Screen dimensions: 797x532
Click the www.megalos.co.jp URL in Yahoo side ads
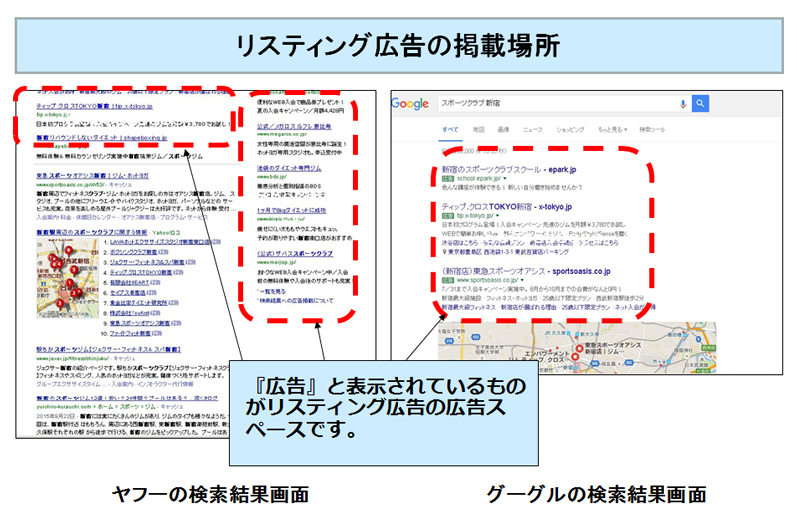click(x=282, y=134)
